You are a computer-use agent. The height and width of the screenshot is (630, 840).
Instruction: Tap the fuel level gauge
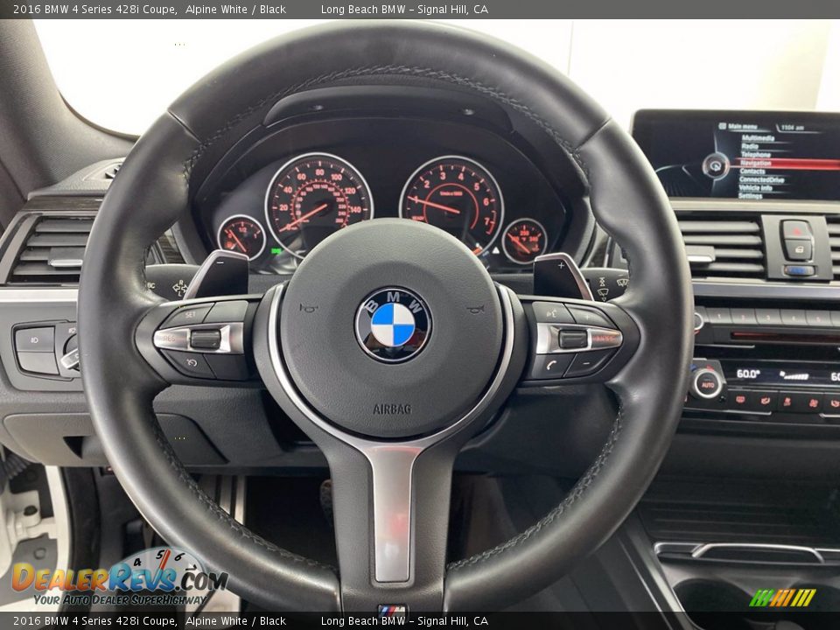[x=241, y=237]
